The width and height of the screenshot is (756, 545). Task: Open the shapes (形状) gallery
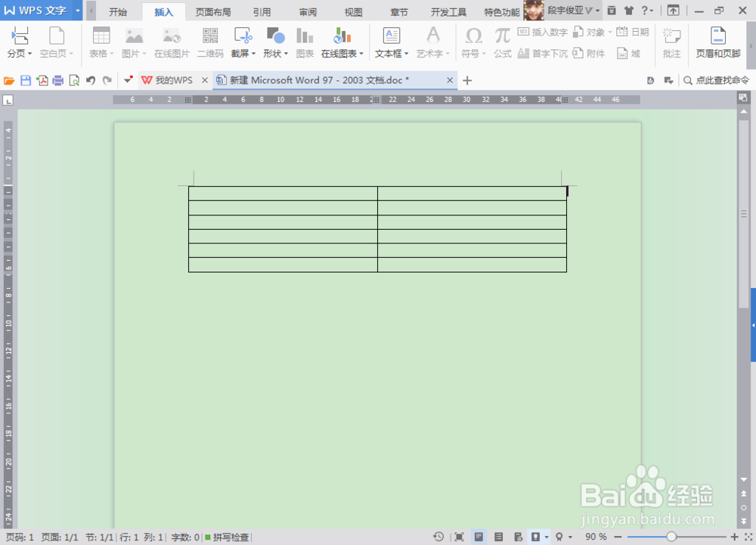pyautogui.click(x=275, y=42)
